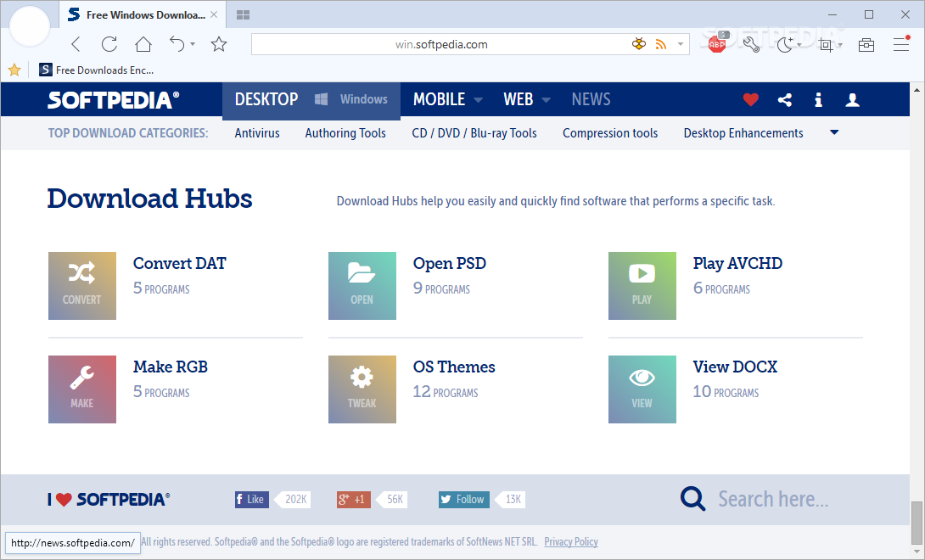Expand the WEB dropdown arrow
Viewport: 925px width, 560px height.
pyautogui.click(x=547, y=100)
